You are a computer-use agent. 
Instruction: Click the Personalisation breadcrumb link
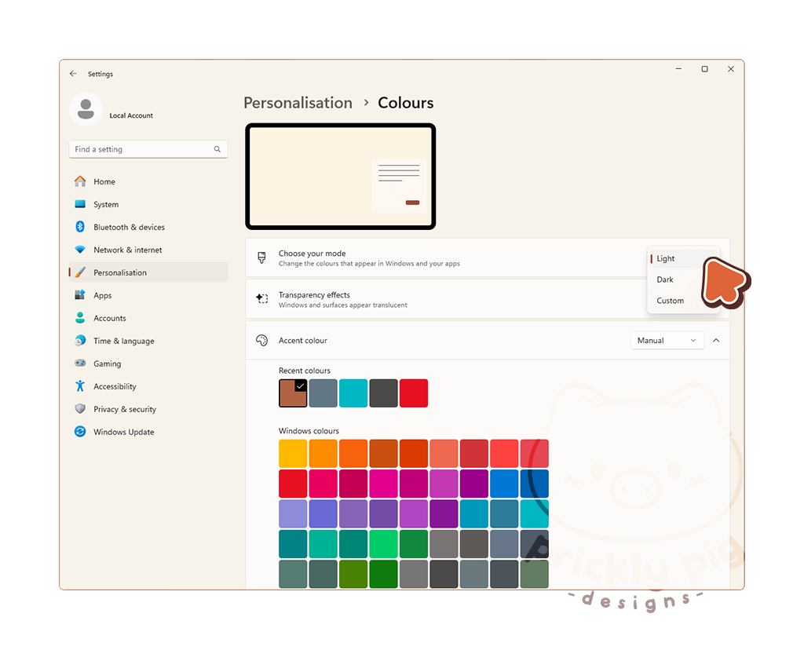298,103
